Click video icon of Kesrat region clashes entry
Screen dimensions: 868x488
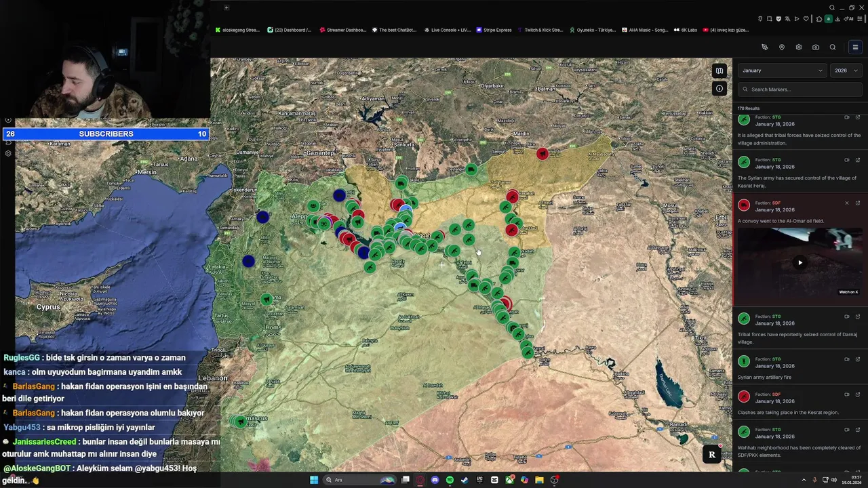pos(846,394)
